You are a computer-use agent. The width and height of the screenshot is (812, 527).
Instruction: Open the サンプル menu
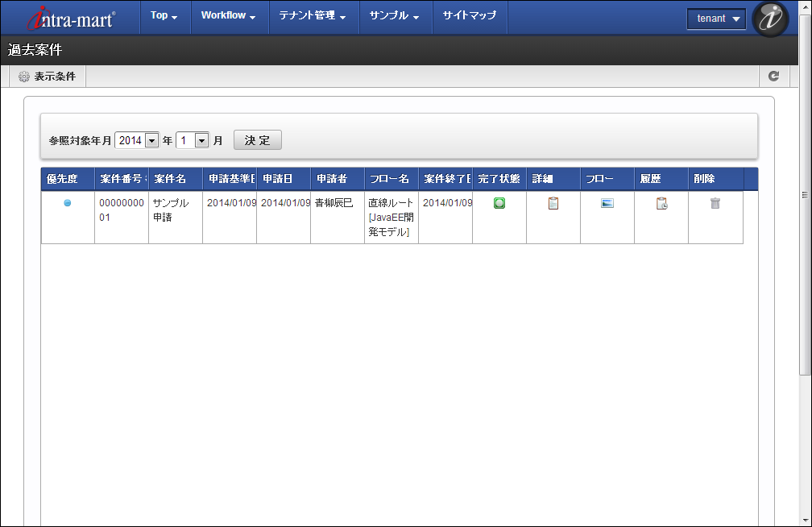[394, 15]
